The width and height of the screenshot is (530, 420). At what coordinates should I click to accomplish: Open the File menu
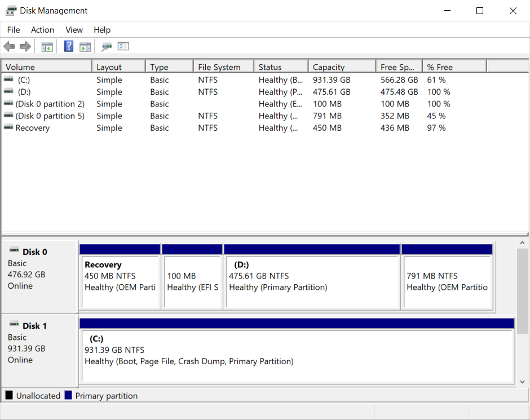[14, 30]
